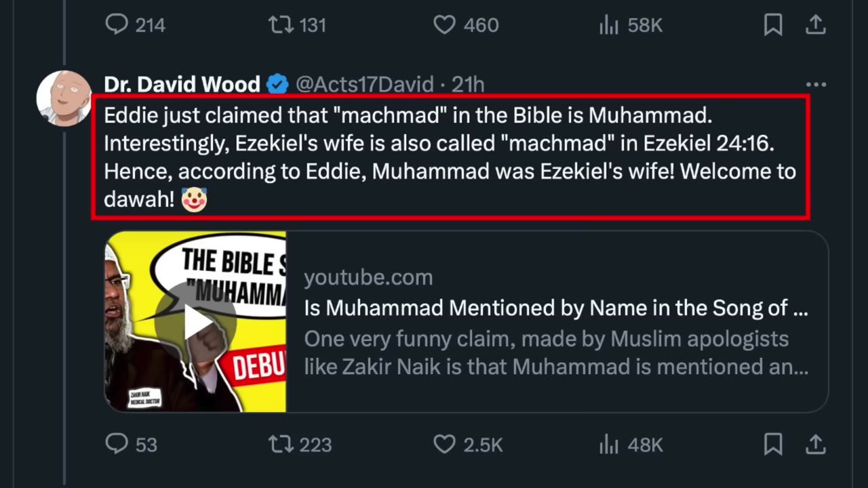Click the Dr. David Wood display name
Viewport: 868px width, 488px height.
182,85
